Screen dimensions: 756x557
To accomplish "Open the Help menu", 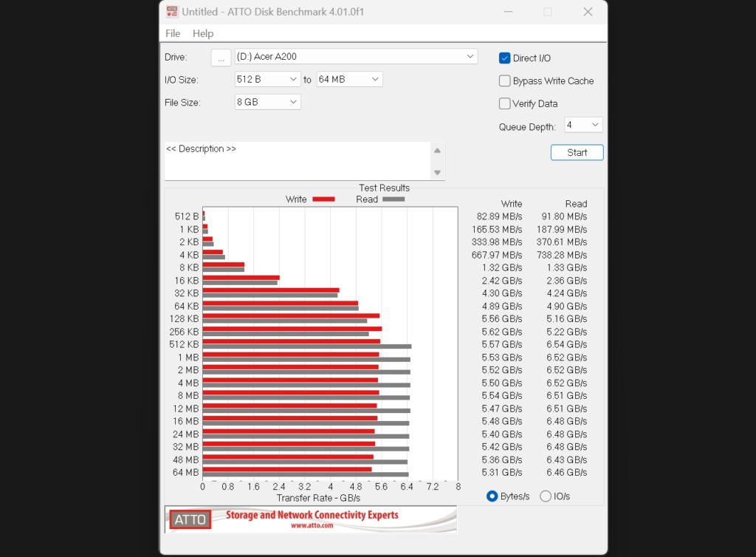I will point(203,33).
